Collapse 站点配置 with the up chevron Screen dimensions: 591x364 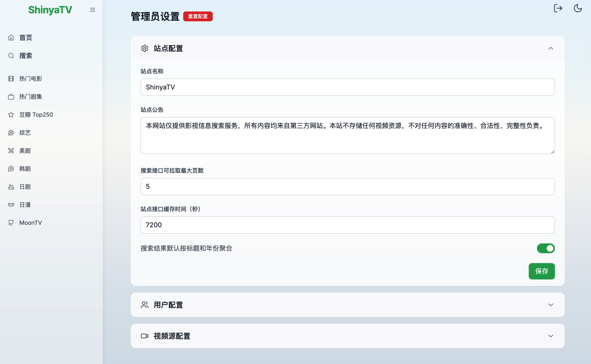[x=550, y=48]
